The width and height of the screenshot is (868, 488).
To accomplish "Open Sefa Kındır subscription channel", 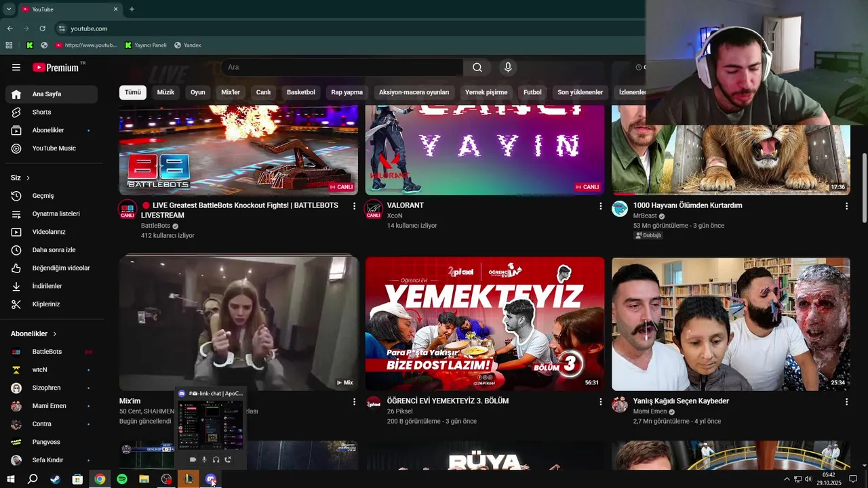I will click(52, 460).
